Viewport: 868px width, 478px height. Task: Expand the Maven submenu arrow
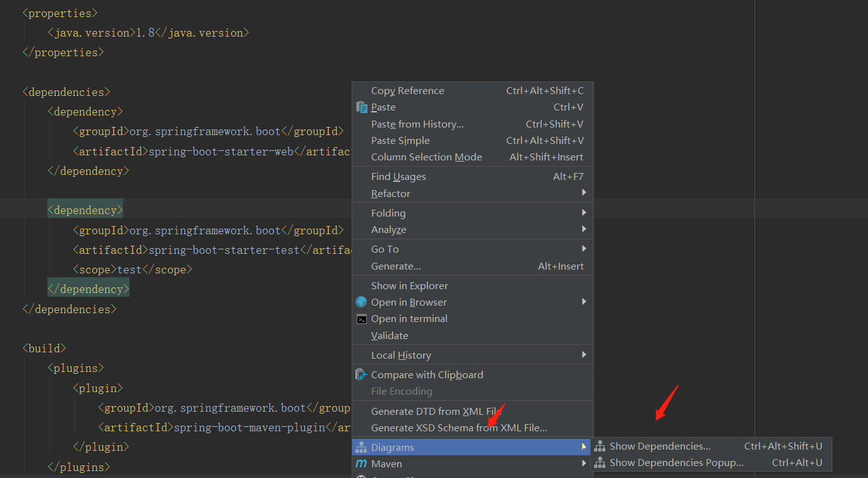pos(584,463)
